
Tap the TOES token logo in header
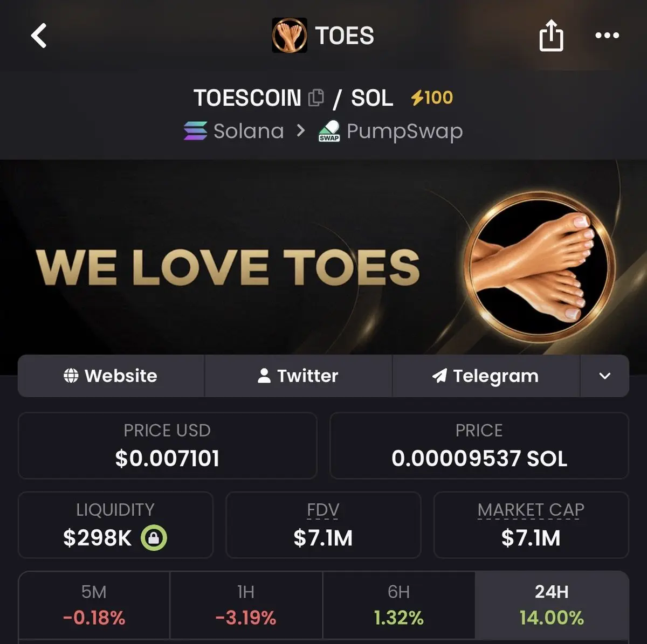[290, 36]
